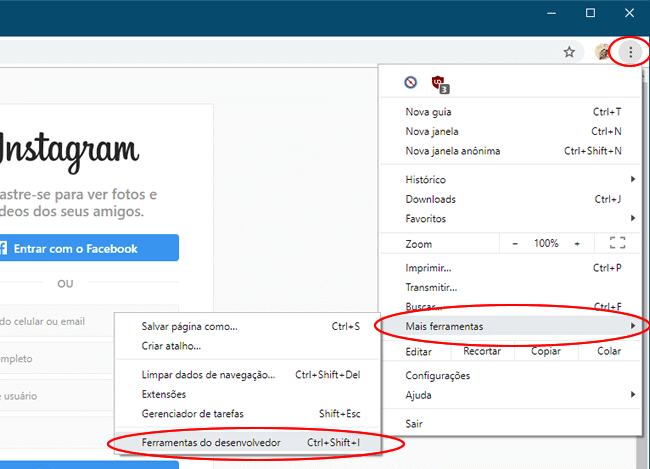Viewport: 650px width, 469px height.
Task: Increase zoom with the plus button
Action: click(577, 244)
